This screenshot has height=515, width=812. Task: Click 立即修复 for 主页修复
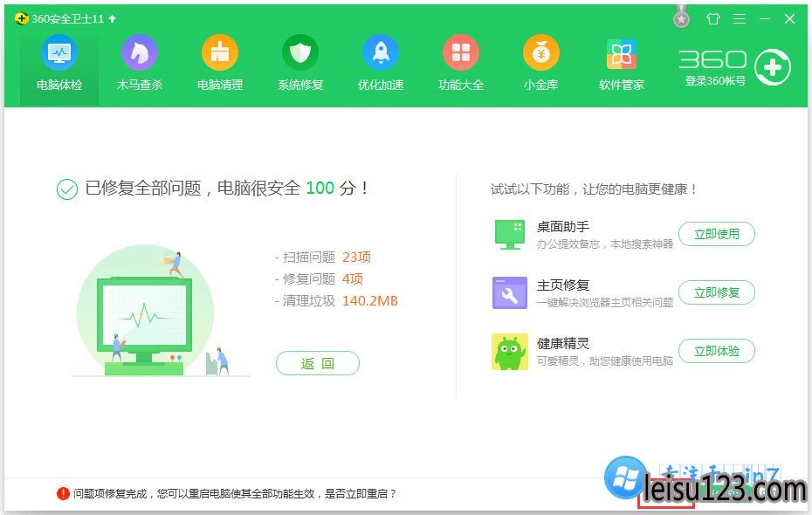pyautogui.click(x=717, y=292)
